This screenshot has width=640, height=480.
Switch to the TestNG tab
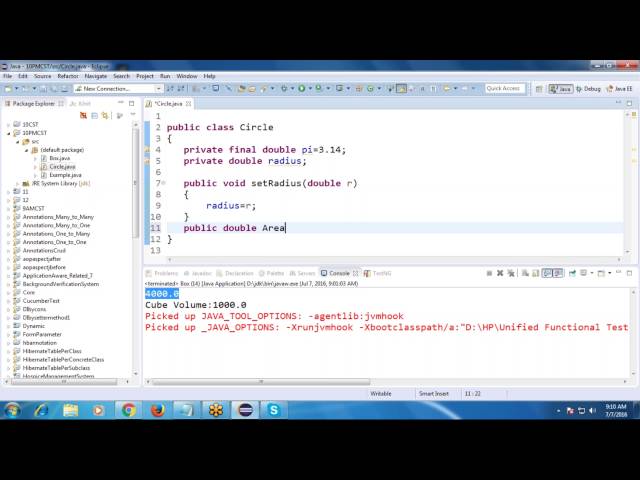coord(378,273)
